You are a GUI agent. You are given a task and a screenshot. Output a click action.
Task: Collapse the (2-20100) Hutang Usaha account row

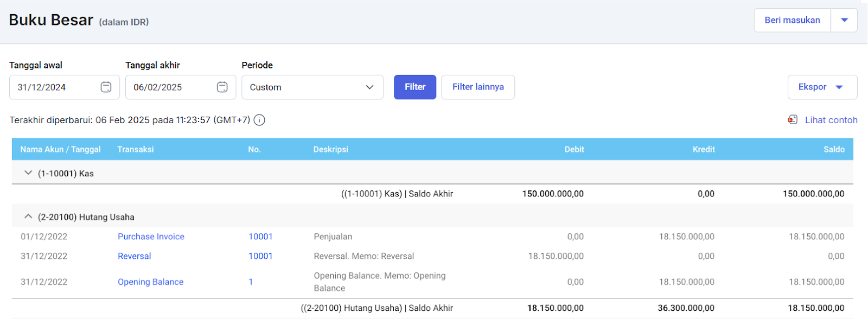pos(28,216)
